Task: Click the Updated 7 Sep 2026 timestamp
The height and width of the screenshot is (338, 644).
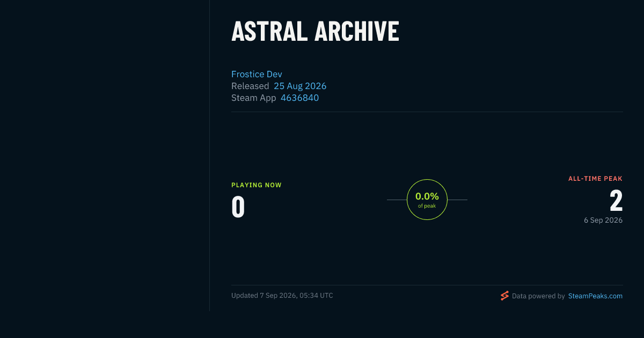Action: pos(282,296)
